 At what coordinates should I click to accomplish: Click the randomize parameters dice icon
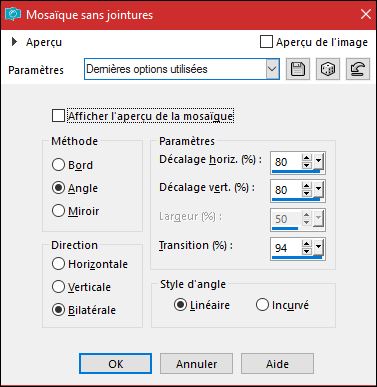pos(328,69)
